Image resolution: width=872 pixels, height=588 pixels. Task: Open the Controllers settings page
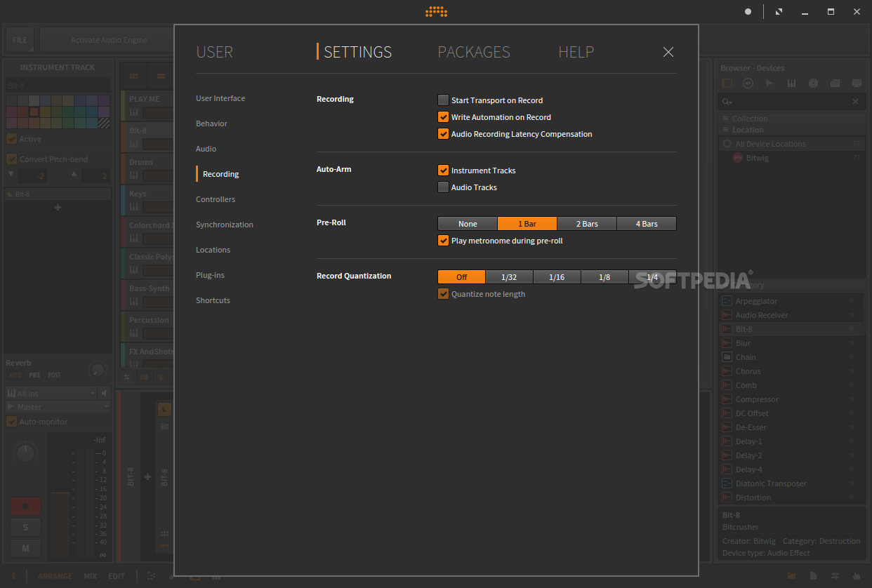click(216, 199)
